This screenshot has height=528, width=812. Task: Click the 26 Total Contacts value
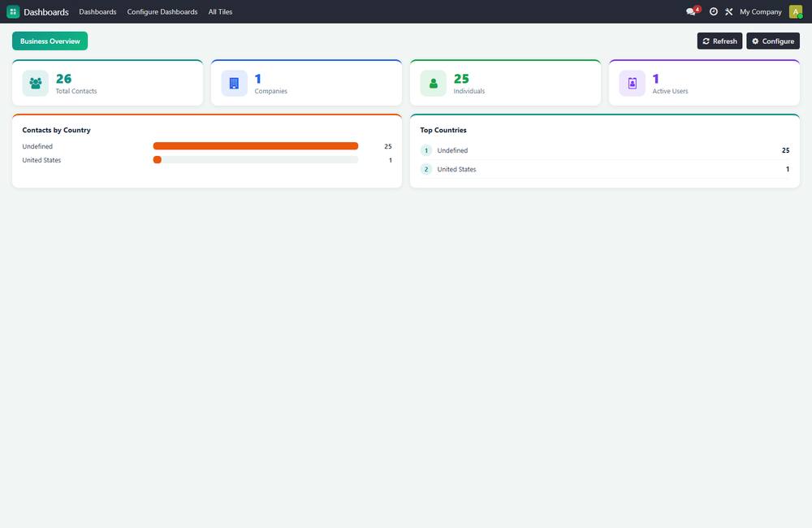coord(63,78)
